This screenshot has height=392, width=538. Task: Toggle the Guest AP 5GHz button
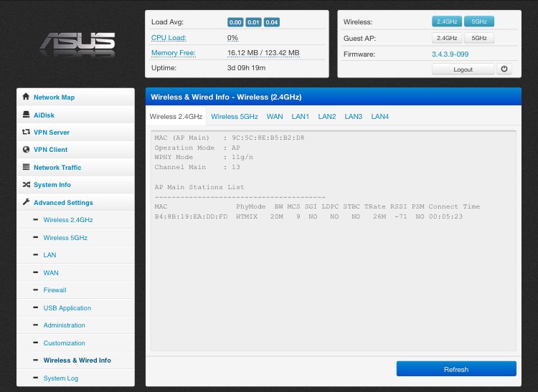click(478, 38)
